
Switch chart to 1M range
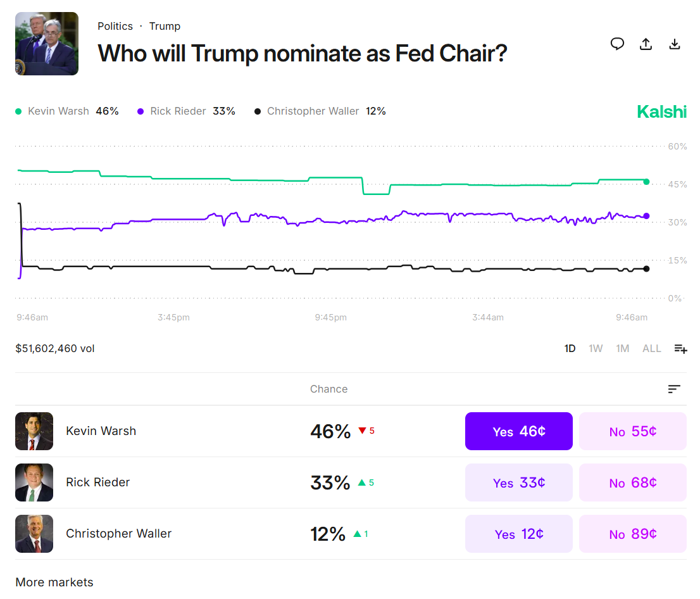click(x=622, y=348)
